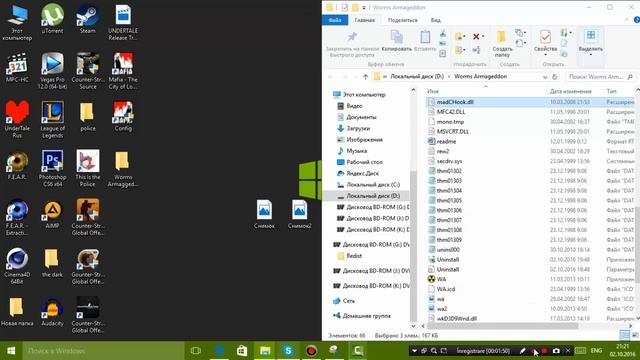Click the recorder camera snapshot icon
Viewport: 640px width, 360px height.
[x=556, y=351]
